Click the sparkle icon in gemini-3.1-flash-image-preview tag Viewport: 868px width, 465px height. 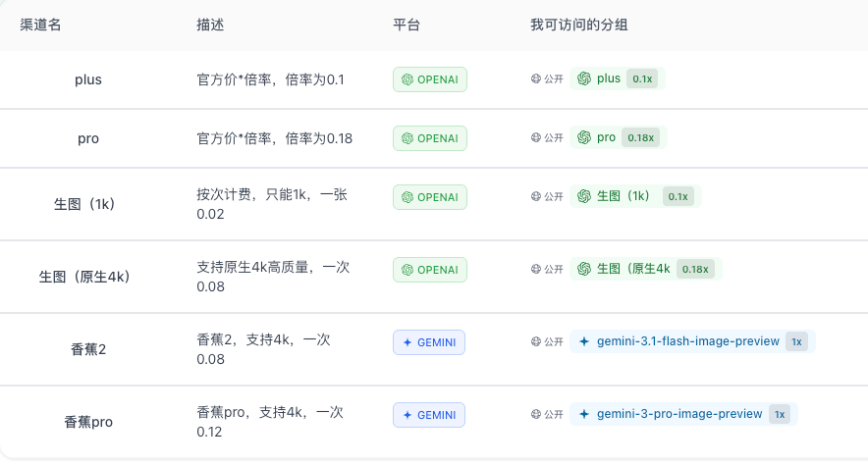coord(584,341)
